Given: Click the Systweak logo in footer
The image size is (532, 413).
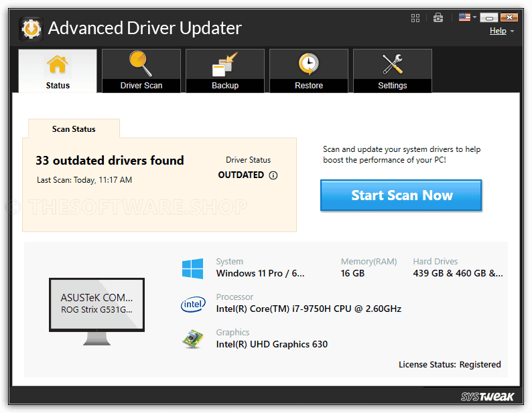Looking at the screenshot, I should (487, 396).
